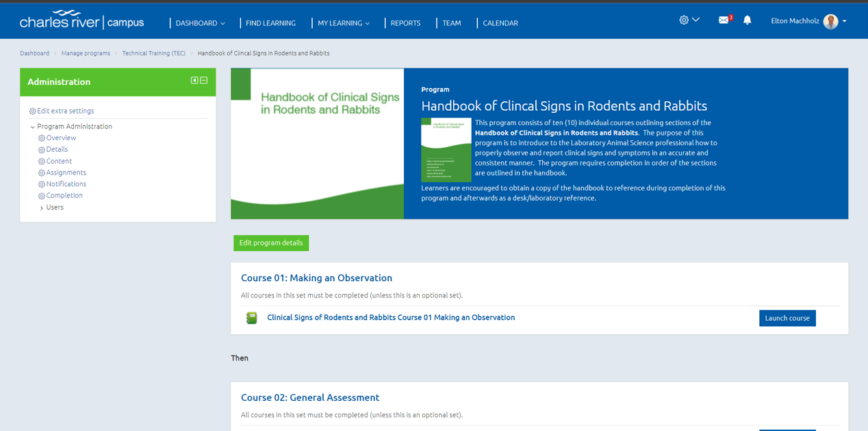Click the gear icon next to Notifications
The image size is (868, 431).
pos(42,184)
